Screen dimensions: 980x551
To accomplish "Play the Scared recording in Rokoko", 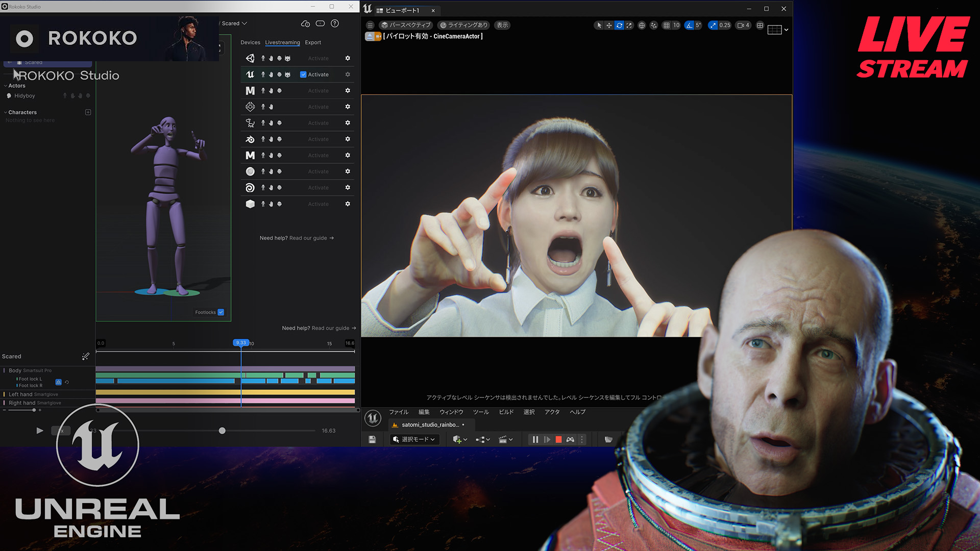I will (x=40, y=431).
